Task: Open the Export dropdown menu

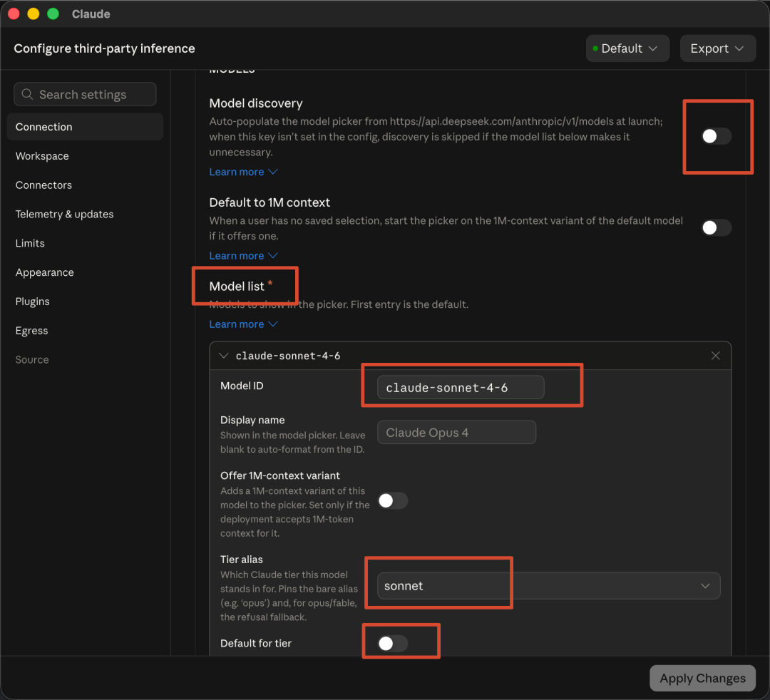Action: point(717,48)
